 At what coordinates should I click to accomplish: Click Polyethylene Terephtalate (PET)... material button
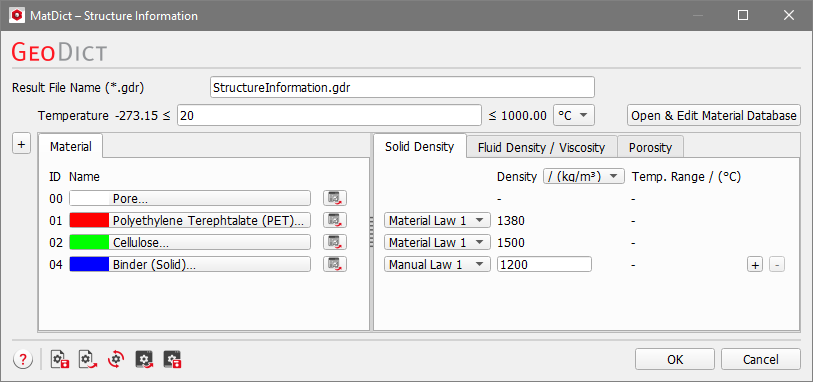pos(190,220)
